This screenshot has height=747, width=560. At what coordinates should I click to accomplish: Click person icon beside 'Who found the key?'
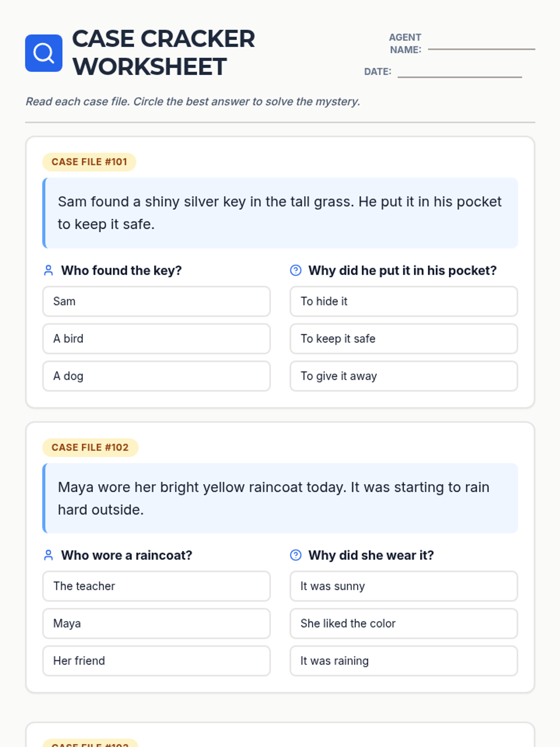48,270
